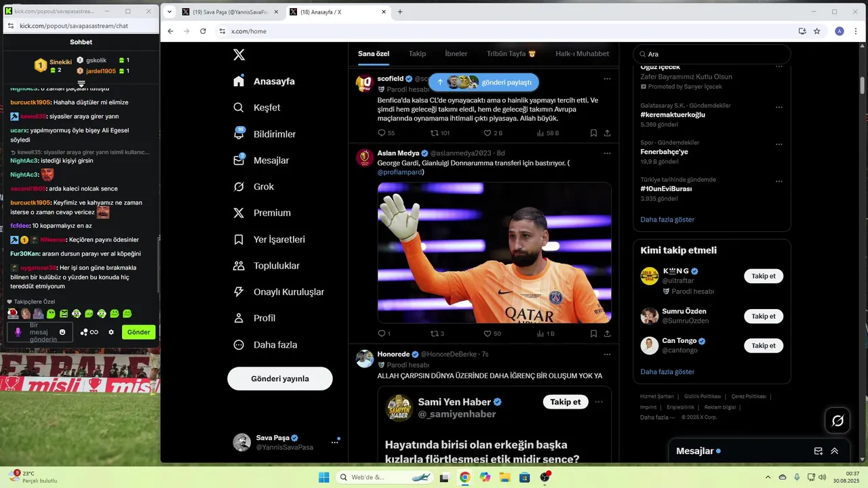Open Anasayfa home in X sidebar
The width and height of the screenshot is (868, 488).
tap(264, 81)
